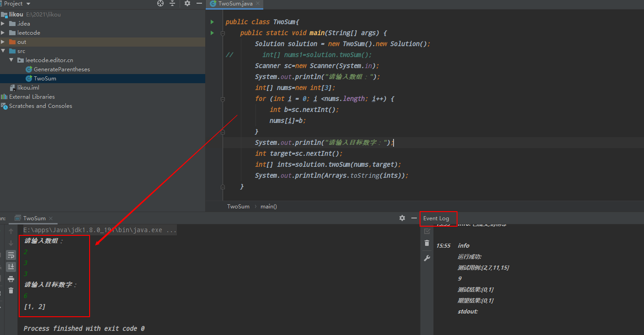
Task: Collapse the src folder
Action: [x=3, y=51]
